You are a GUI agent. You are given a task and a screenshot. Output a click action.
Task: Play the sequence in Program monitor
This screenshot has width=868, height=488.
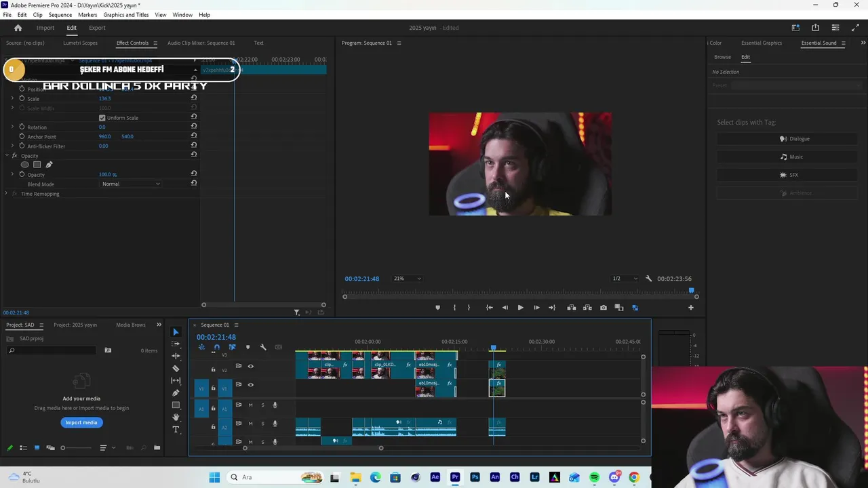tap(520, 308)
